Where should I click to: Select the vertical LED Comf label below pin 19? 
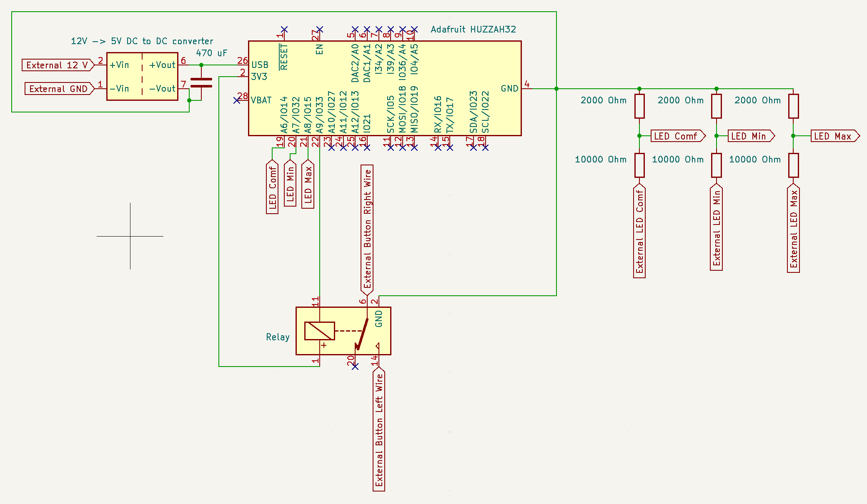click(272, 187)
